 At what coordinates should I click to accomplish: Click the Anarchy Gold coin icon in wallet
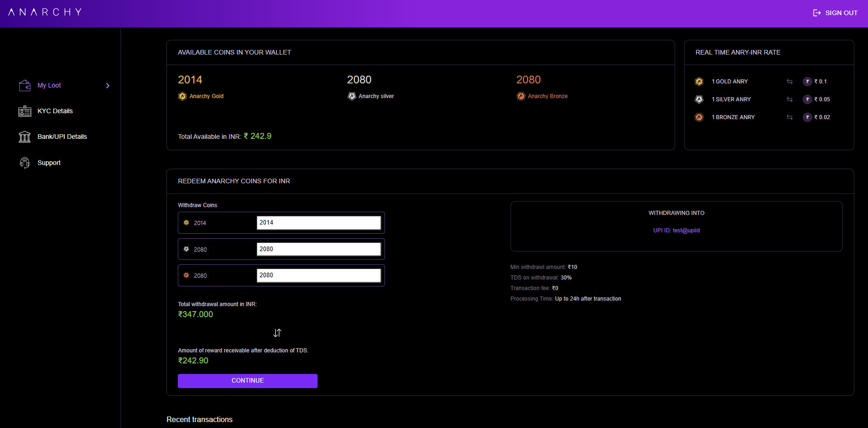pyautogui.click(x=182, y=96)
